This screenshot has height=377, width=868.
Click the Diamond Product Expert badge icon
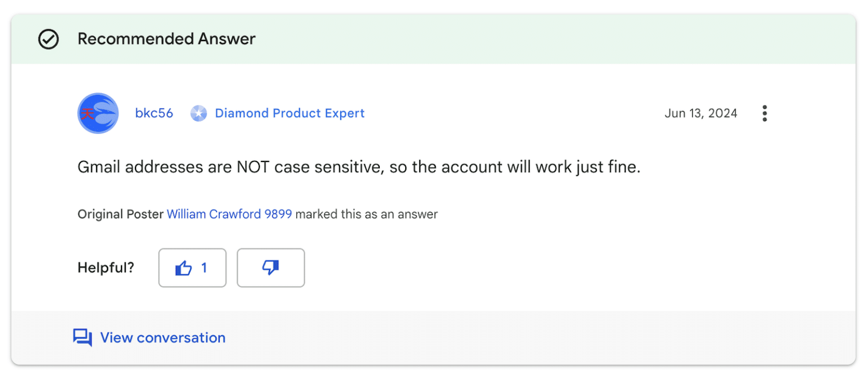click(x=198, y=113)
